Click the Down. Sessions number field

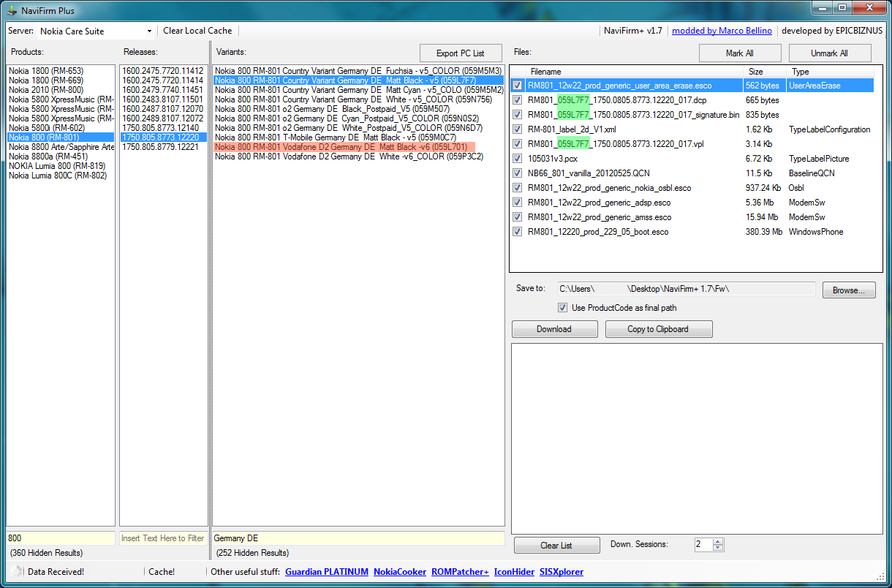pos(703,545)
